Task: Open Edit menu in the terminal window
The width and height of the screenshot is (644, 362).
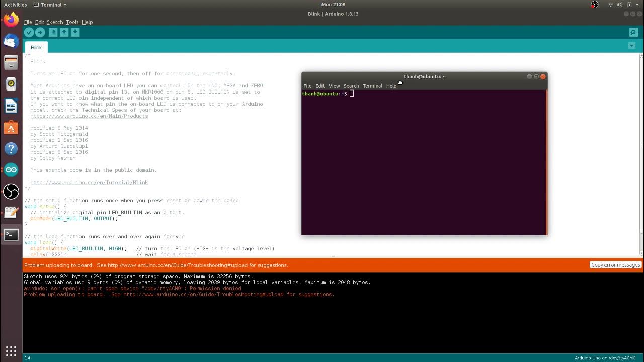Action: pos(320,86)
